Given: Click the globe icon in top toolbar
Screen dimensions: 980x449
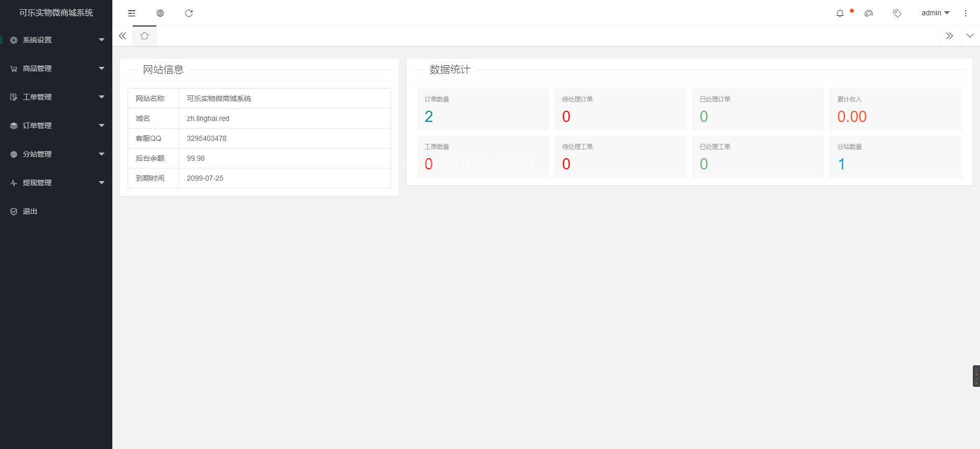Looking at the screenshot, I should [x=160, y=13].
